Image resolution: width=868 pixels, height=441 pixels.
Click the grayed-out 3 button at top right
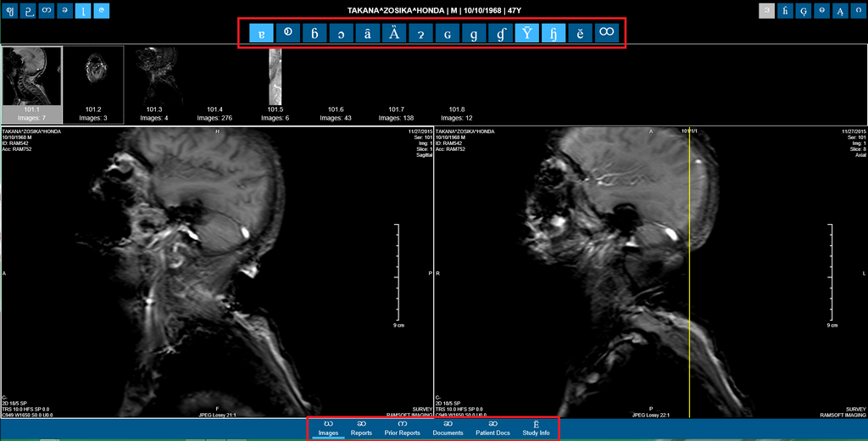(766, 10)
